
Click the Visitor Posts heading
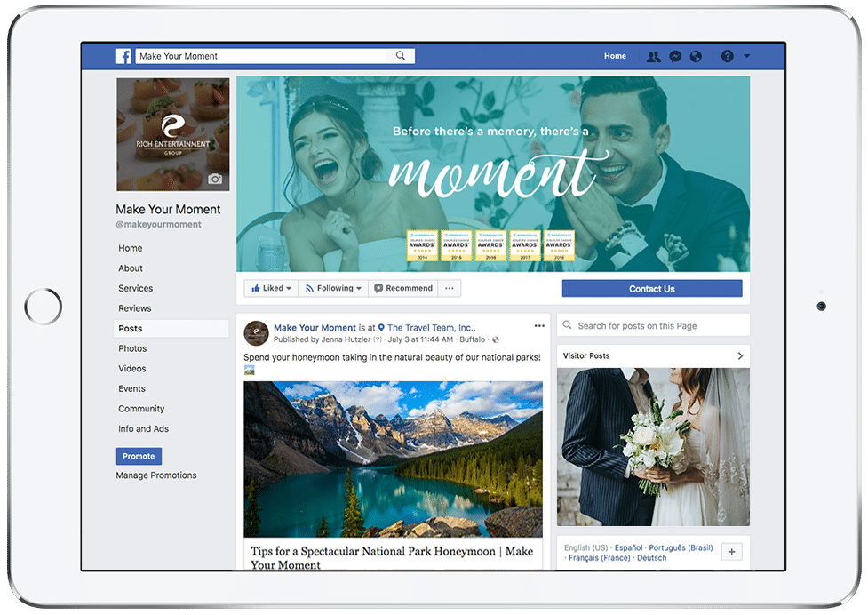586,356
